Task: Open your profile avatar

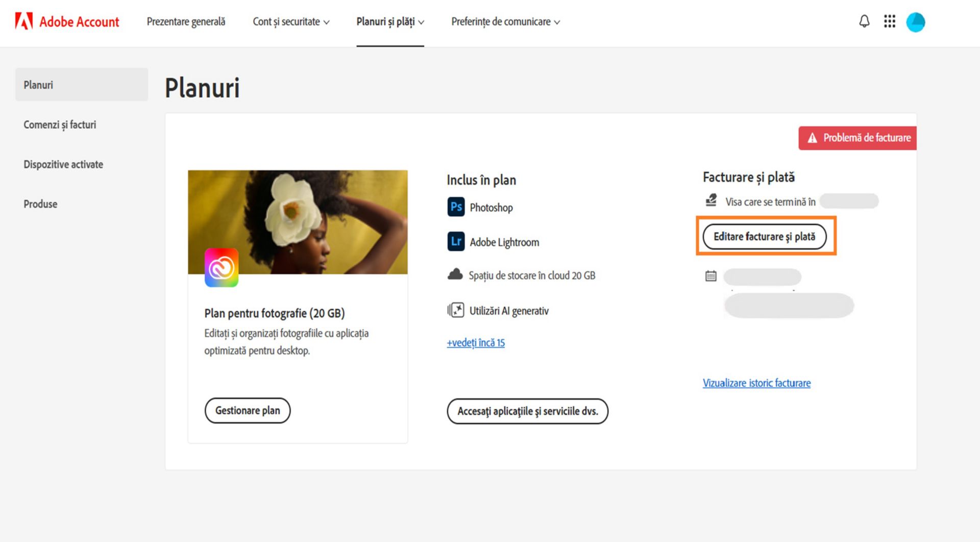Action: 916,21
